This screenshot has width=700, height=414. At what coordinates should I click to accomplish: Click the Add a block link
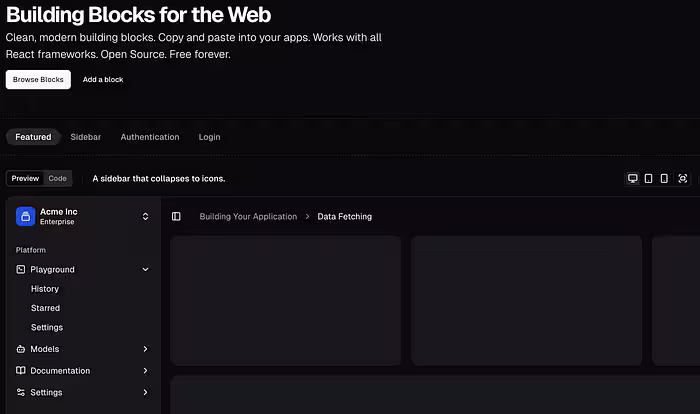tap(103, 79)
